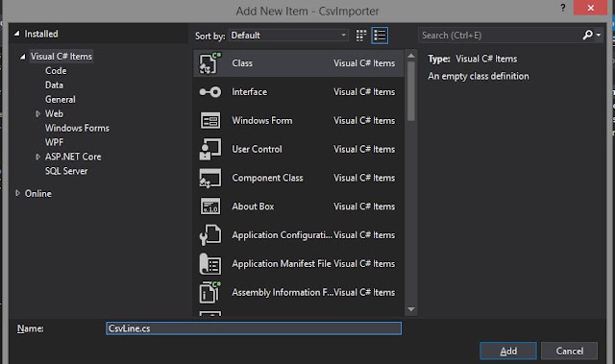Select the About Box template icon
615x364 pixels.
pos(210,206)
